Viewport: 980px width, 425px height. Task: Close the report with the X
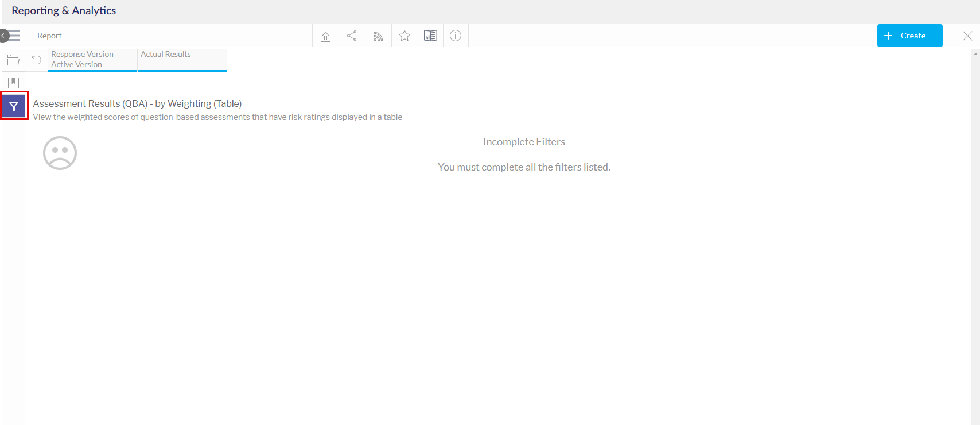pyautogui.click(x=967, y=36)
